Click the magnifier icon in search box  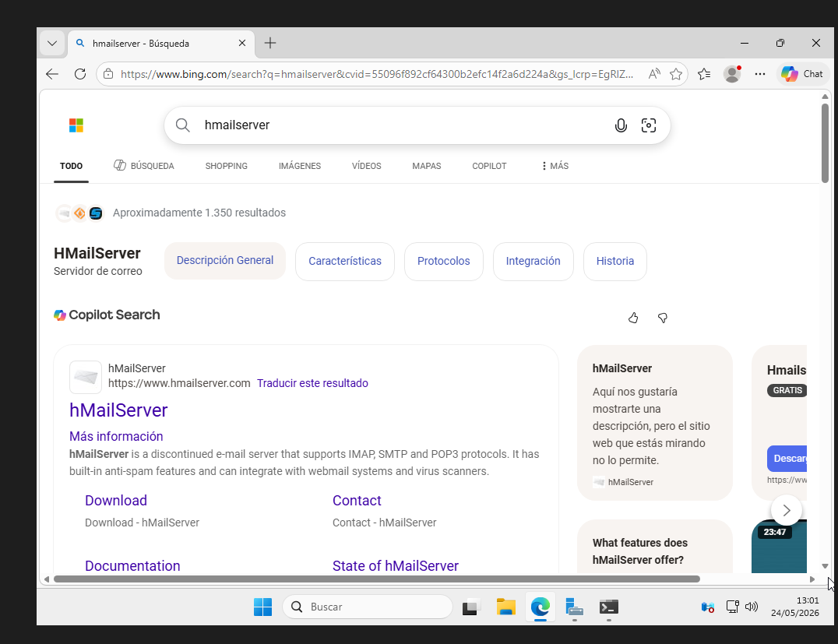pos(183,125)
